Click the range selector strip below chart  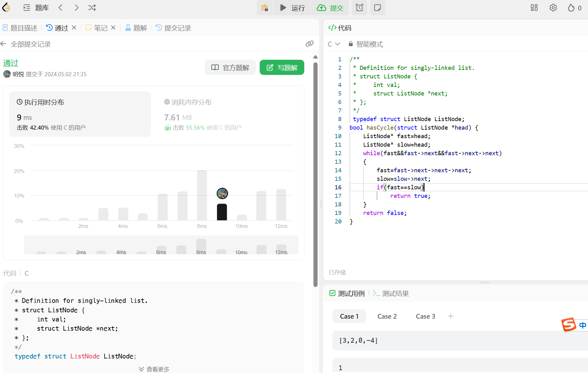click(161, 245)
